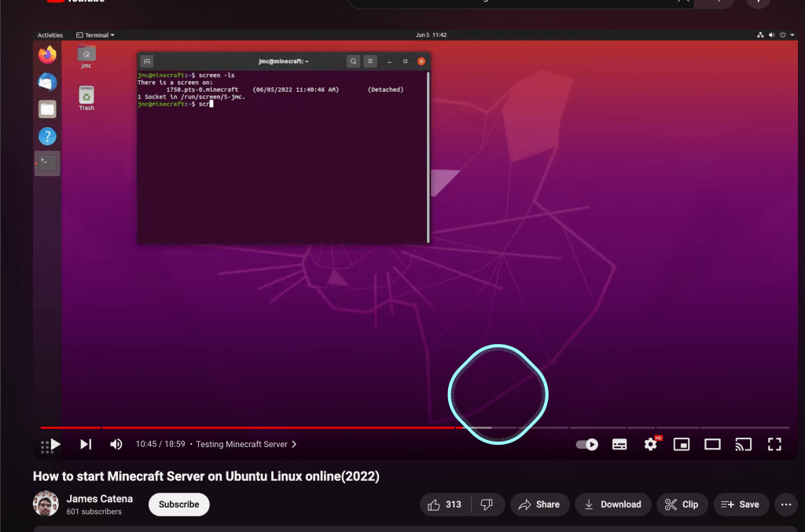Like the video with 313 likes
The image size is (805, 532).
[x=445, y=504]
